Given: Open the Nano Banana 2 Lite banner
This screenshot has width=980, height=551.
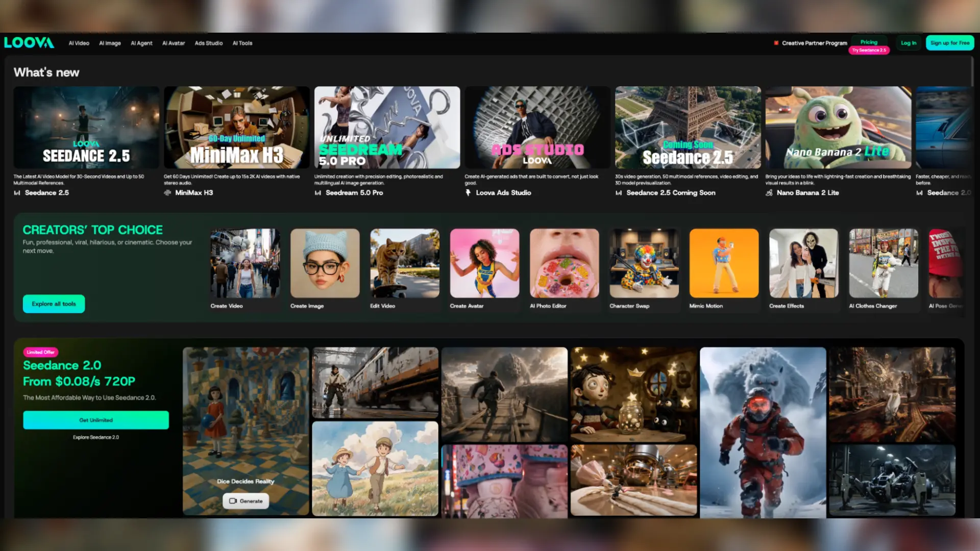Looking at the screenshot, I should pos(838,127).
